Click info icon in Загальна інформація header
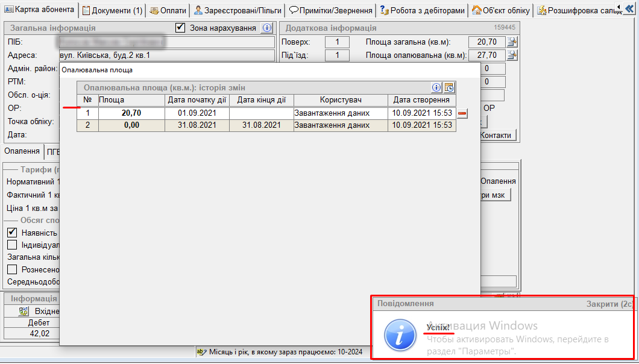Viewport: 639px width, 364px height. tap(267, 28)
